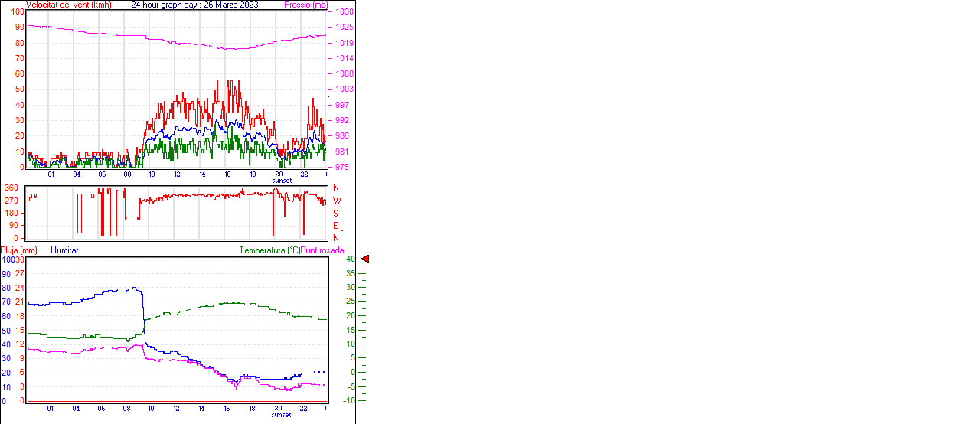Select the Pressió (mb) axis label
Screen dimensions: 980x424
(x=305, y=5)
